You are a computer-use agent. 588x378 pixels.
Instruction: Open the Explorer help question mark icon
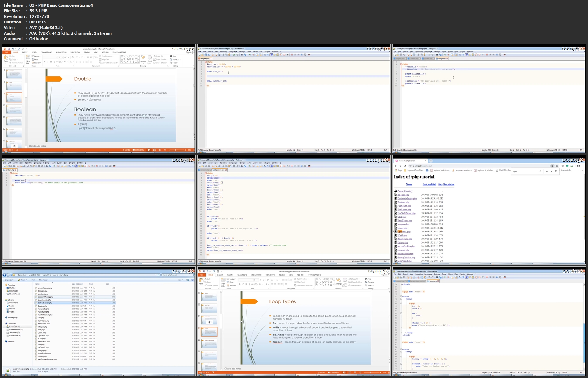point(192,280)
